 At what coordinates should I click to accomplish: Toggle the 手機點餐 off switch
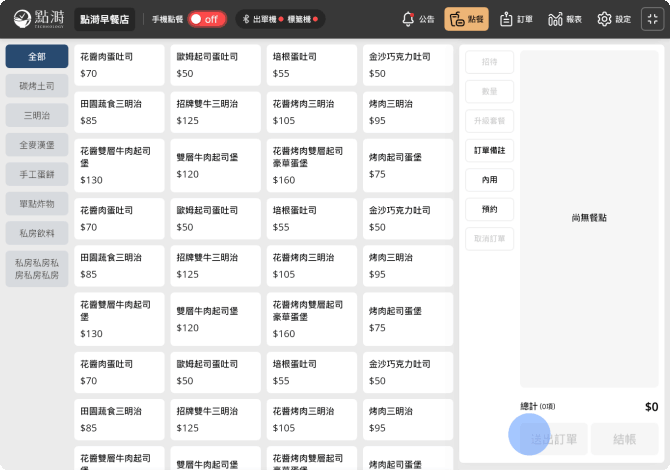[207, 19]
